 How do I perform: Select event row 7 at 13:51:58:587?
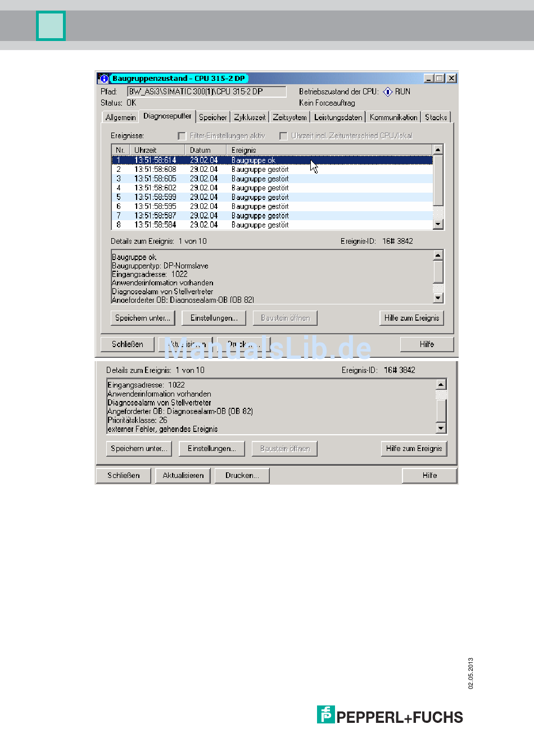tap(272, 216)
